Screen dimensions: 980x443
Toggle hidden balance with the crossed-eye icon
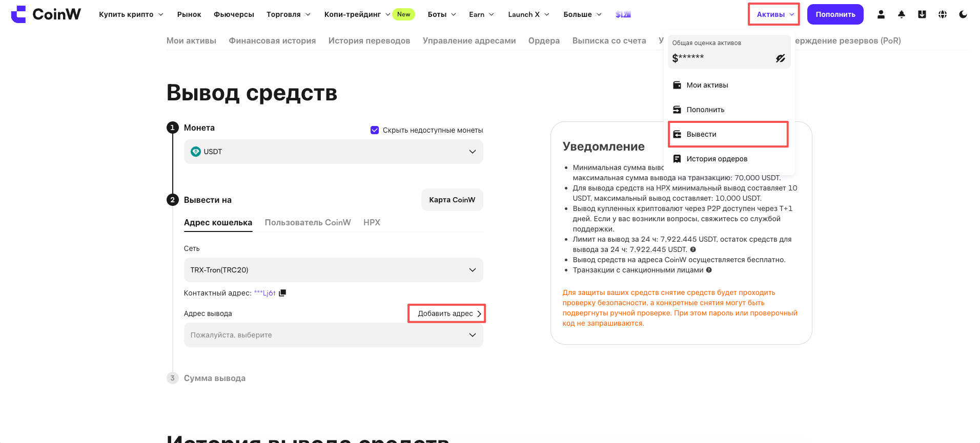[x=780, y=58]
